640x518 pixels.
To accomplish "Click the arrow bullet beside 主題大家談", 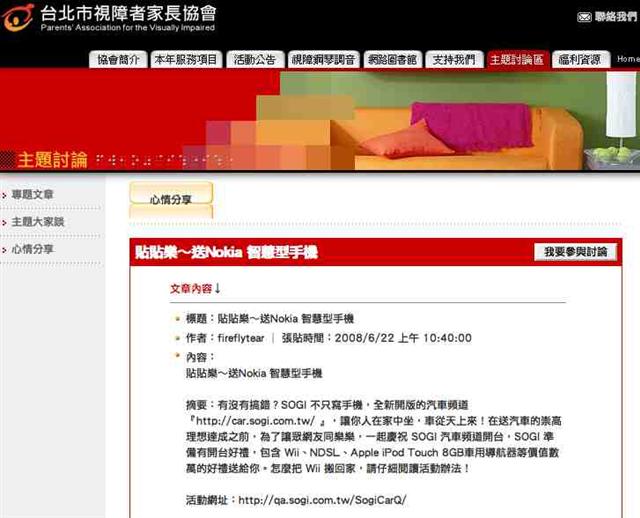I will coord(4,223).
